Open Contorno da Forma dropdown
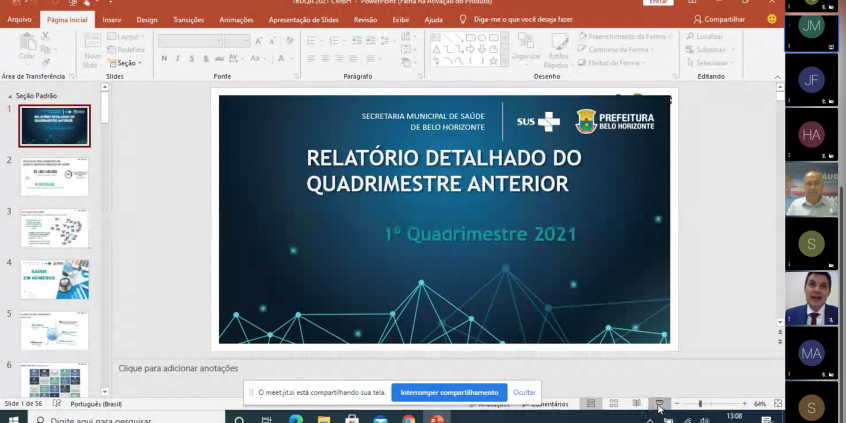 pyautogui.click(x=616, y=50)
